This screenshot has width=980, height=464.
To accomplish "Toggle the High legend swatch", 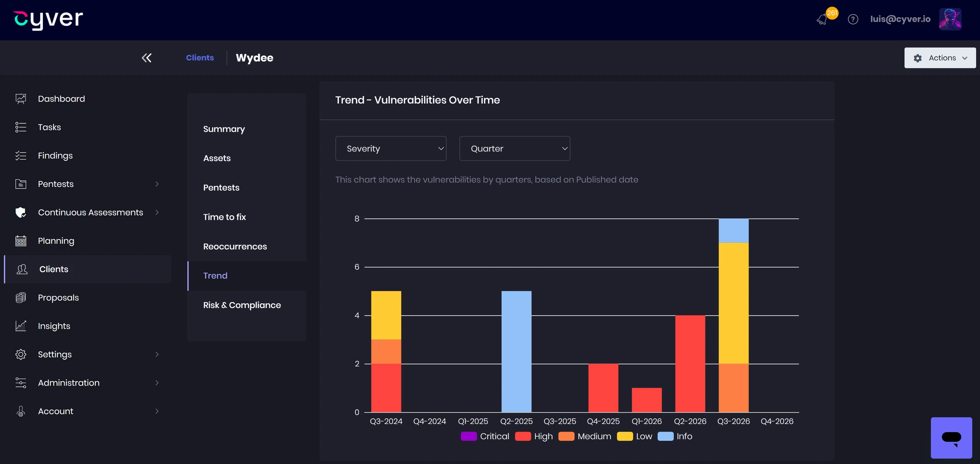I will (x=523, y=436).
